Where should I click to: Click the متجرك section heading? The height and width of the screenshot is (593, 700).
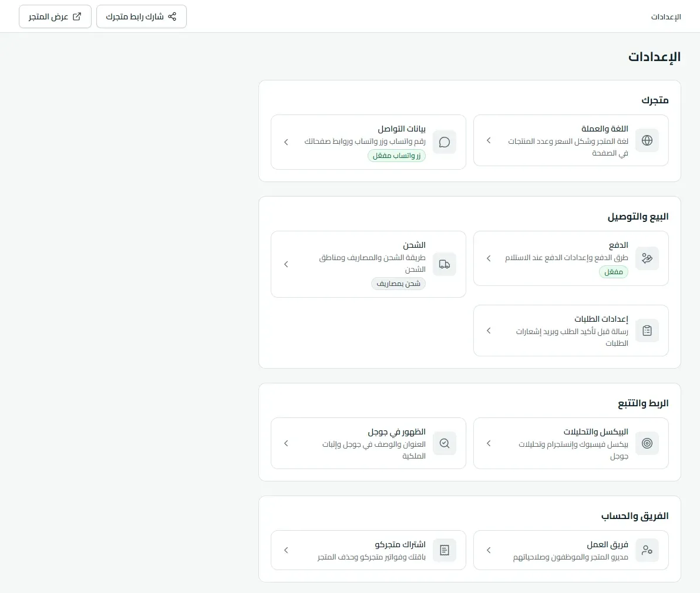pos(655,100)
